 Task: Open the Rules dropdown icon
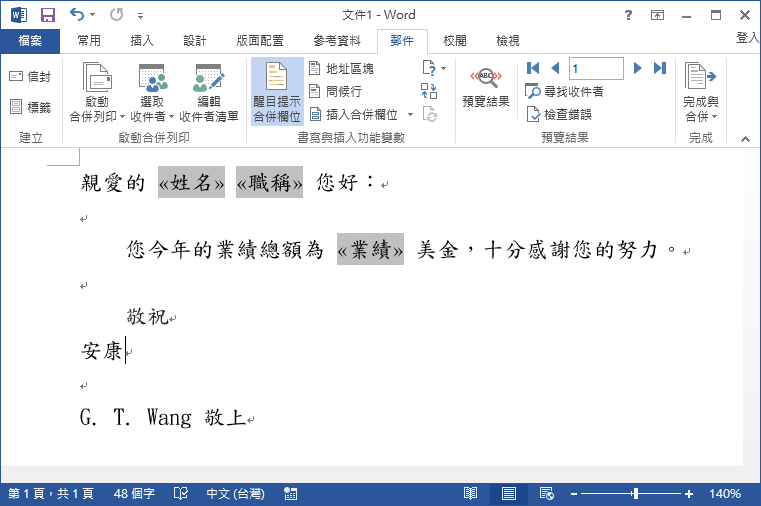tap(434, 68)
